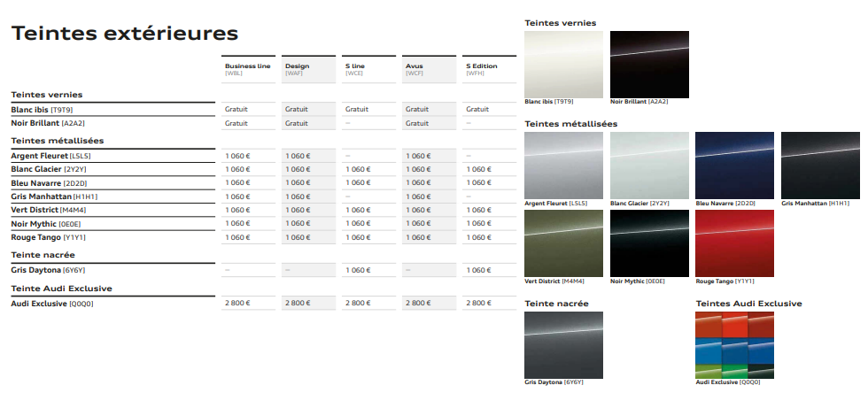Click the Gris Daytona pearl swatch

coord(563,344)
